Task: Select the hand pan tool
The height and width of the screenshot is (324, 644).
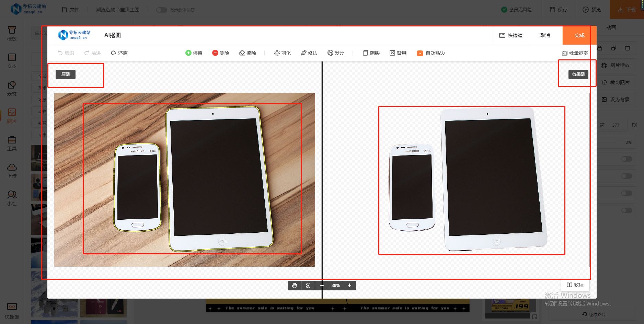Action: pos(295,286)
